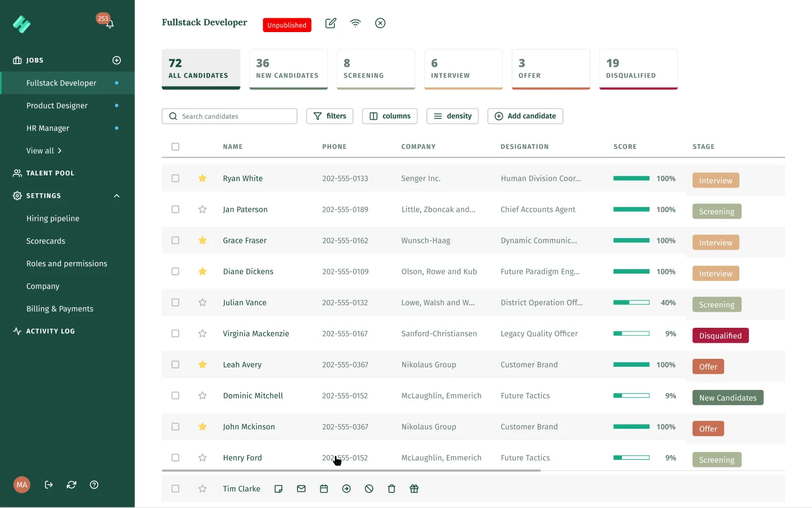The image size is (812, 508).
Task: Click the broadcast signal icon beside Unpublished
Action: pyautogui.click(x=355, y=23)
